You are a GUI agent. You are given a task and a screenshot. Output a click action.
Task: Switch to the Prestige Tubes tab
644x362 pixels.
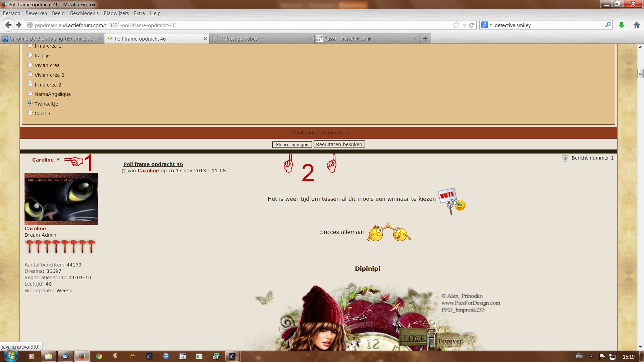point(262,39)
